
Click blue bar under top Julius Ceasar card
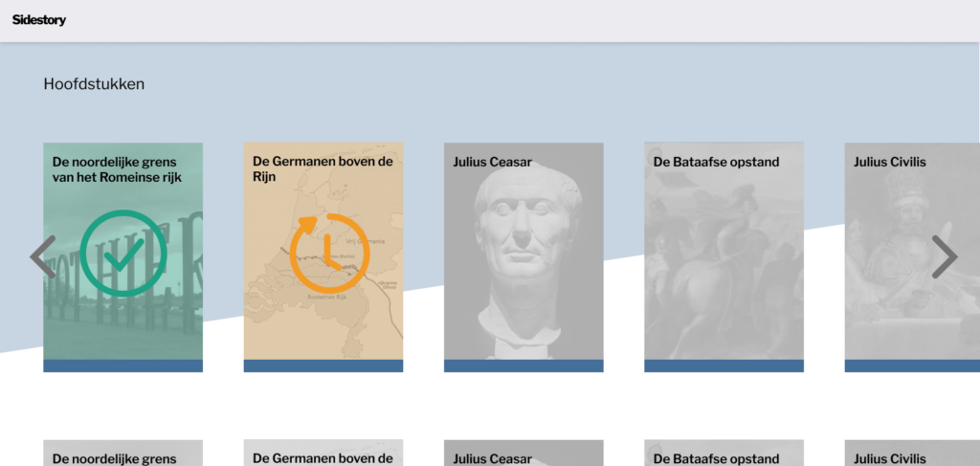pyautogui.click(x=523, y=366)
